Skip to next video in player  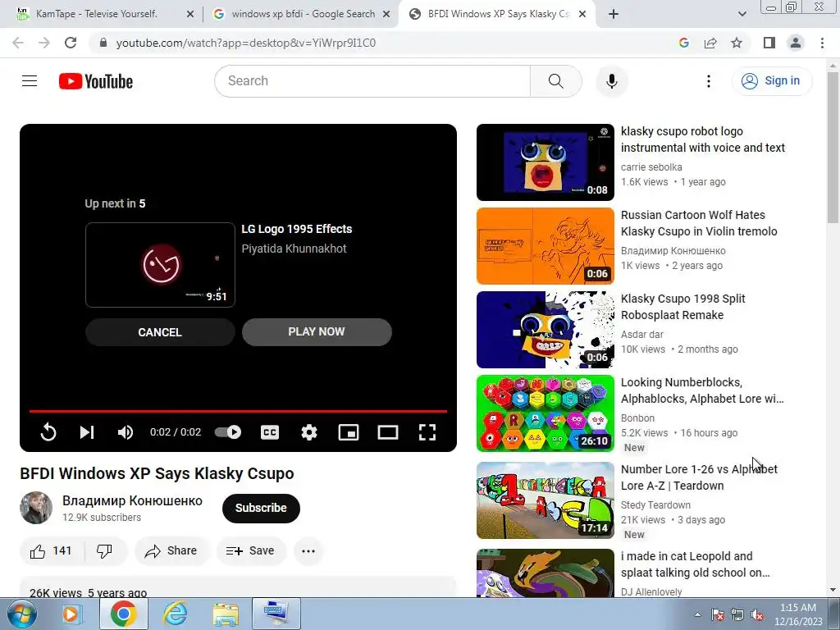click(87, 432)
